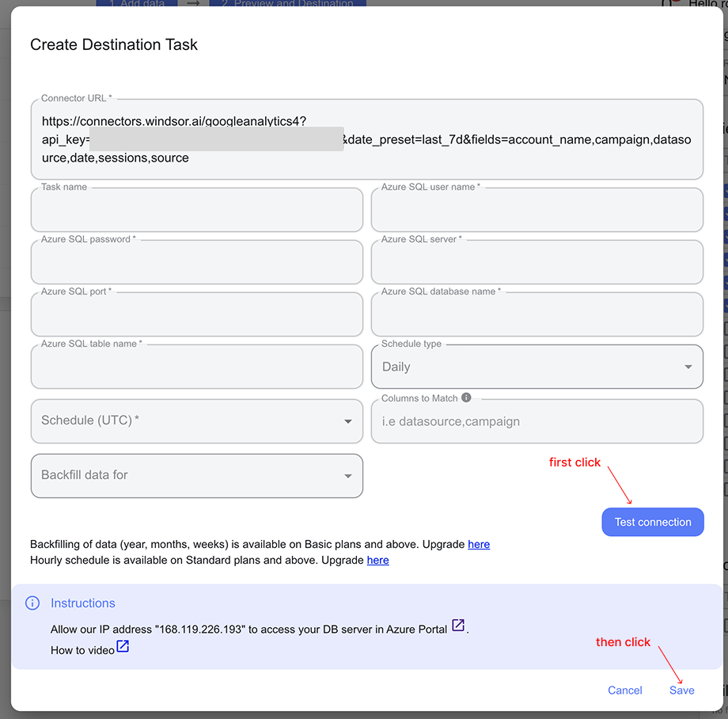The image size is (728, 719).
Task: Focus the Azure SQL user name field
Action: point(537,210)
